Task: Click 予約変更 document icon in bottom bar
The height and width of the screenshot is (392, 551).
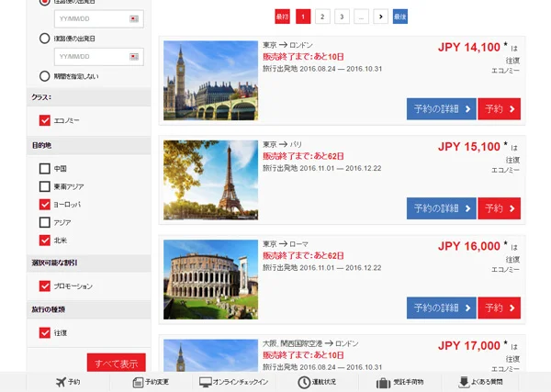Action: point(138,382)
